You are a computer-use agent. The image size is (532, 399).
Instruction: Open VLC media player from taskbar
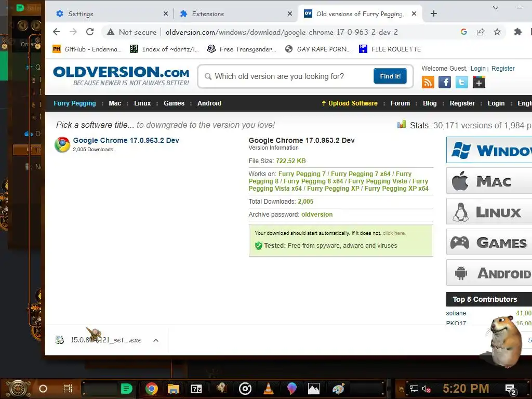click(269, 389)
